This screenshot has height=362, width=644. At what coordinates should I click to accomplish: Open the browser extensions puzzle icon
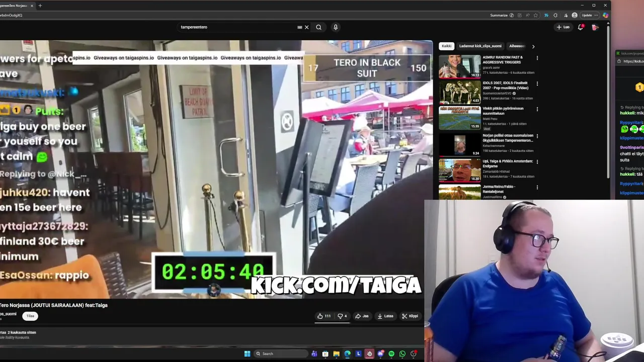pos(555,15)
